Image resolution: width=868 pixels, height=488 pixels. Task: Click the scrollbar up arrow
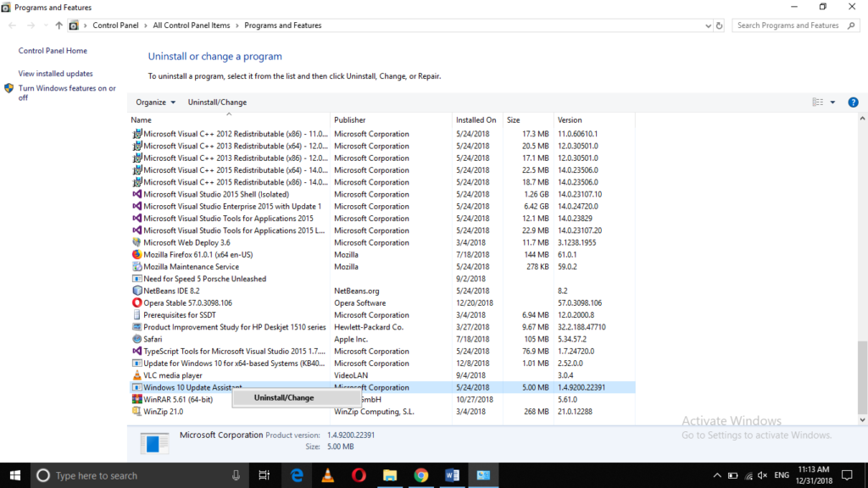coord(862,119)
